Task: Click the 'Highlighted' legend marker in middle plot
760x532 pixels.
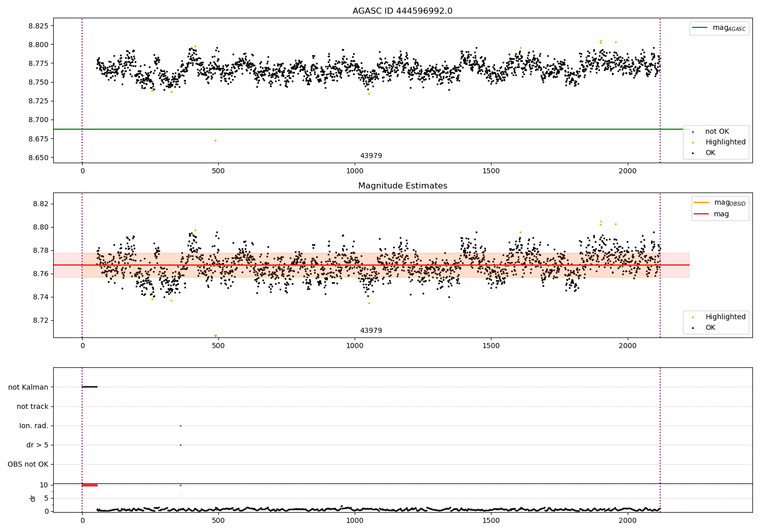Action: 693,317
